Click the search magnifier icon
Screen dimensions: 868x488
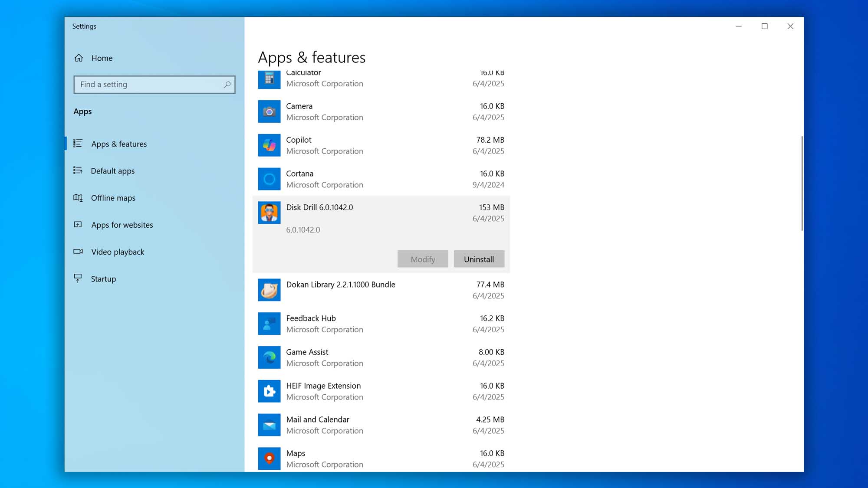pyautogui.click(x=227, y=85)
